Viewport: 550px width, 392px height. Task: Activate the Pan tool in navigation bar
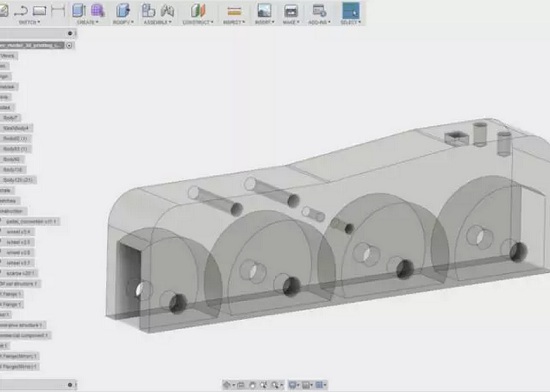coord(252,385)
